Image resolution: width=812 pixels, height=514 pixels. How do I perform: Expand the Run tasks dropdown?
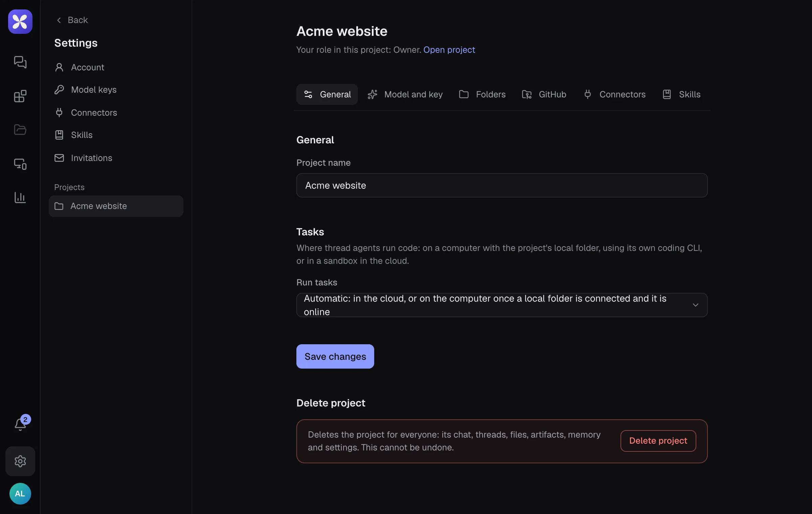pos(502,305)
